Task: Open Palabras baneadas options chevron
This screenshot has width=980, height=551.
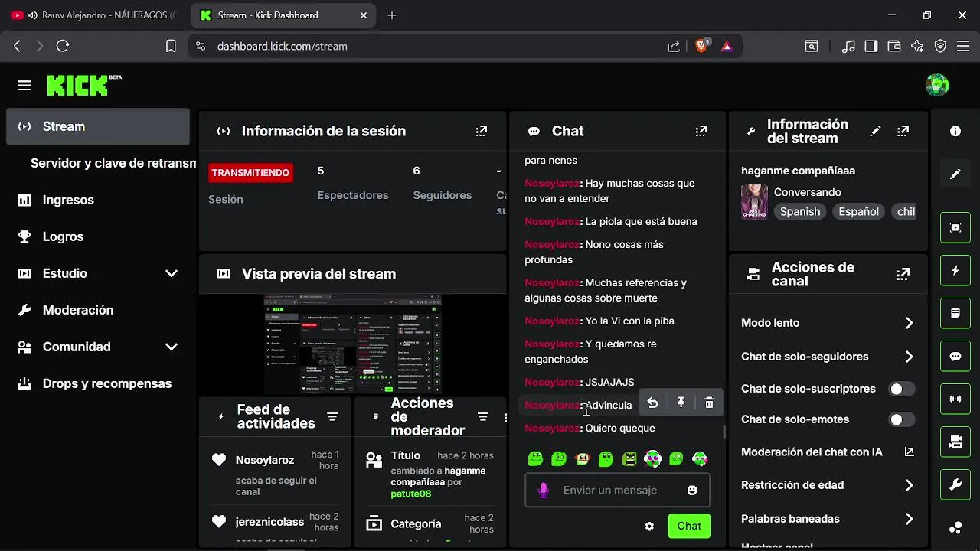Action: click(x=910, y=519)
